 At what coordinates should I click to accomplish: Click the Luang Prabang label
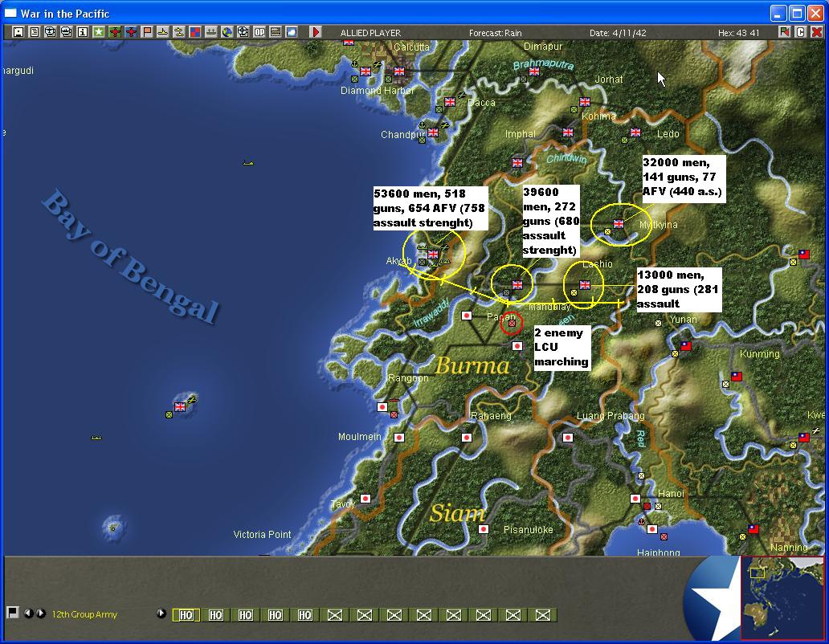pyautogui.click(x=611, y=416)
